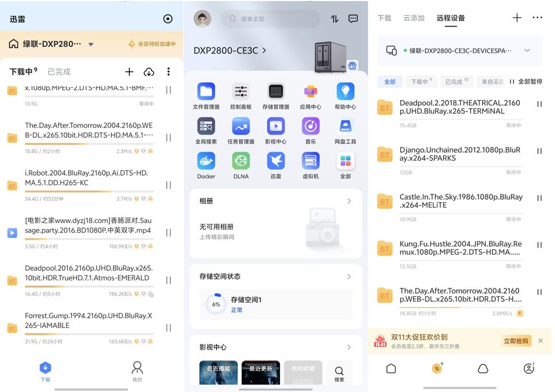Open DXP2800-CE3C device details chevron
The image size is (555, 392).
[264, 51]
